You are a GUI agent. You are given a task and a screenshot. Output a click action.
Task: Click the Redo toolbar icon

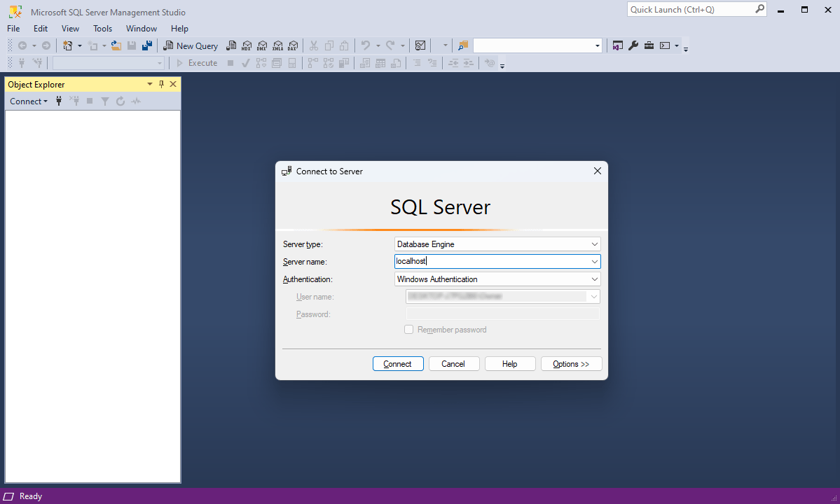point(390,46)
